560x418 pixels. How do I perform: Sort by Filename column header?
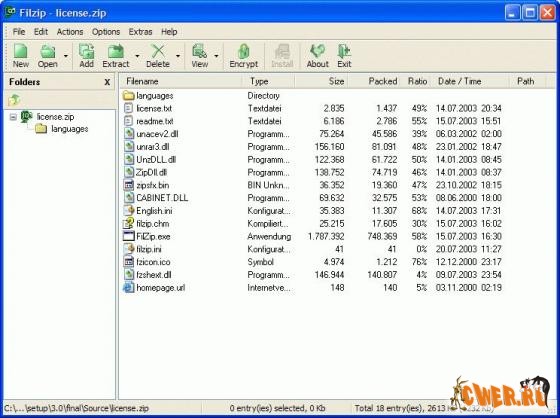[181, 81]
